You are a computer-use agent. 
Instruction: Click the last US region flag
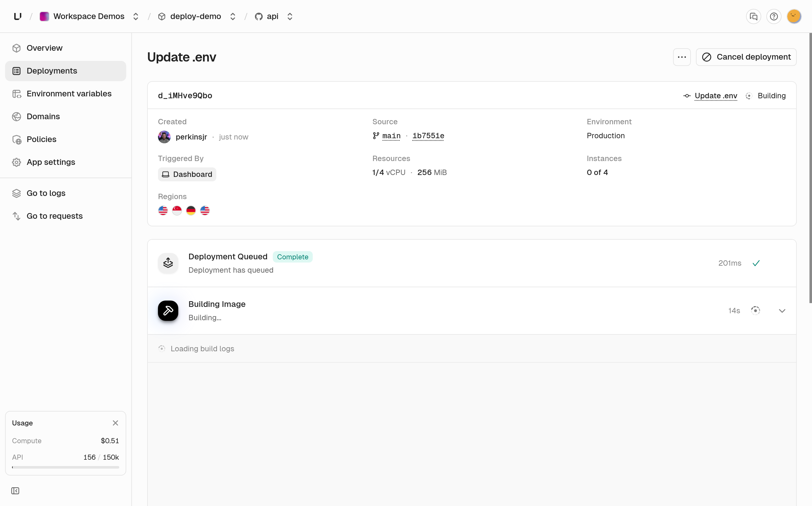pos(205,211)
